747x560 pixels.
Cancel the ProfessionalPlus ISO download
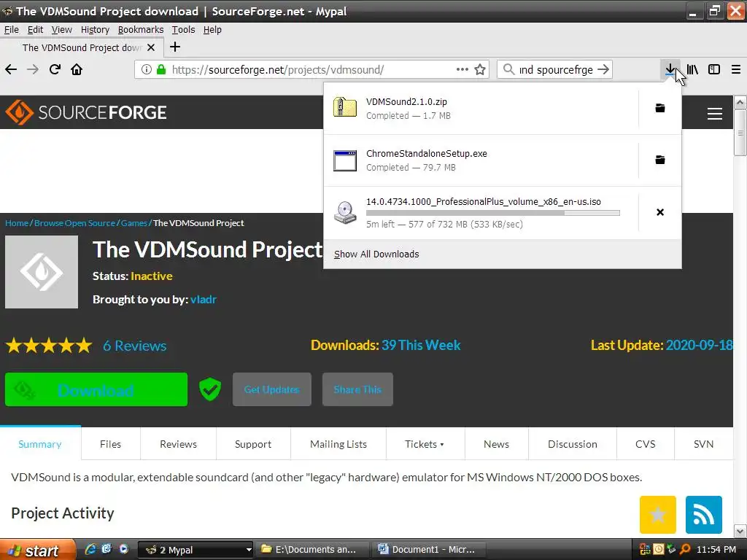tap(659, 212)
